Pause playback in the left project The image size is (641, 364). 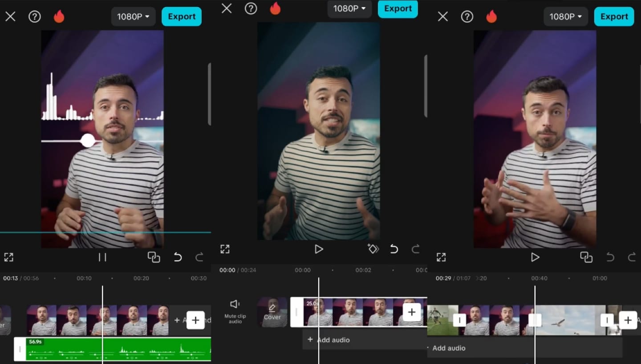102,257
